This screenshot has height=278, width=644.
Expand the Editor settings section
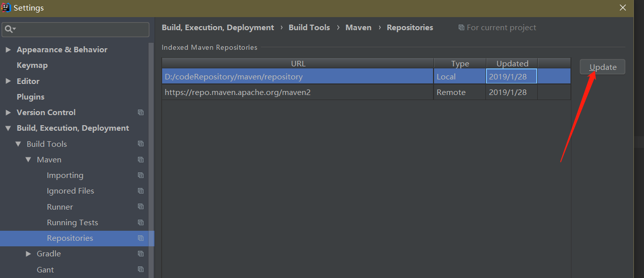[x=8, y=81]
